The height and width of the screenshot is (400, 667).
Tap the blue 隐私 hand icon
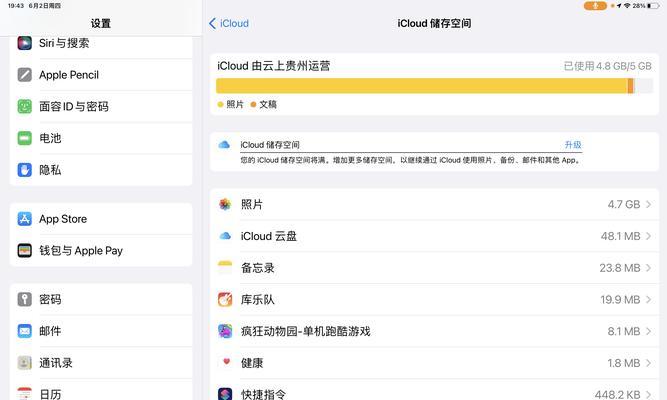[x=24, y=170]
